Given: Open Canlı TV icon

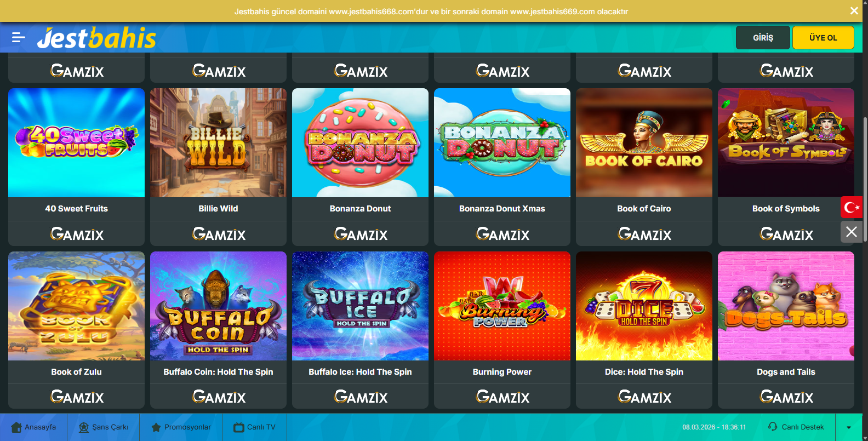Looking at the screenshot, I should pyautogui.click(x=239, y=427).
